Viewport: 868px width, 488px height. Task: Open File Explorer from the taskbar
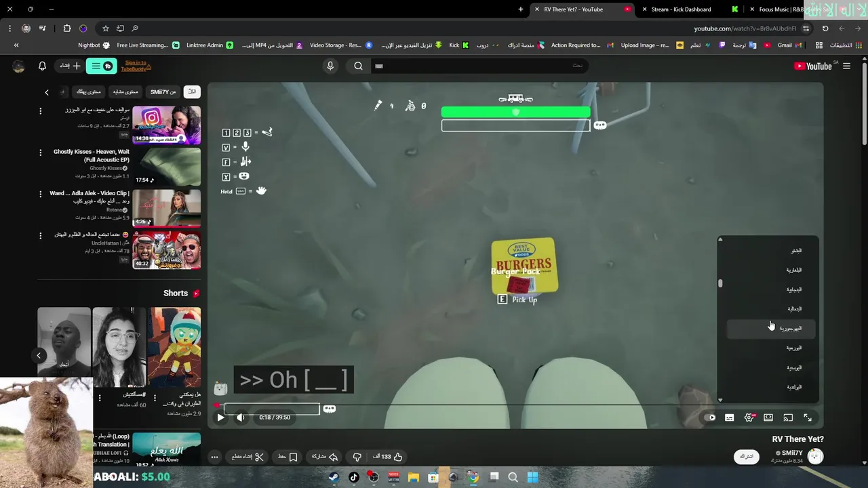413,477
